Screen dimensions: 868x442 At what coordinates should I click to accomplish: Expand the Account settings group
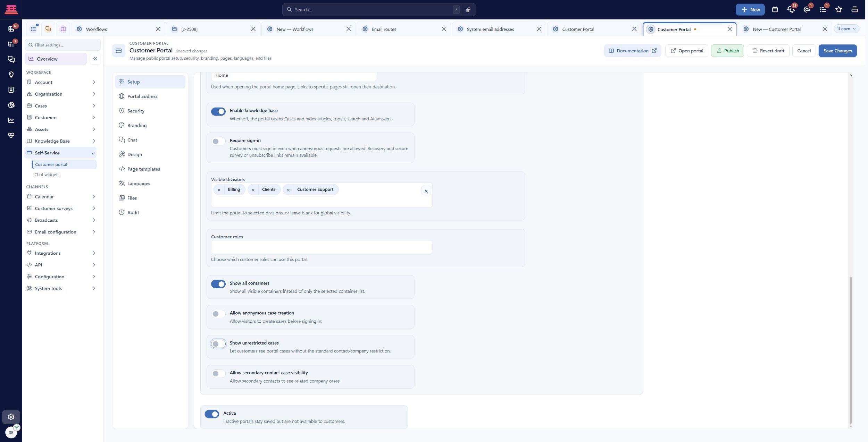[61, 82]
